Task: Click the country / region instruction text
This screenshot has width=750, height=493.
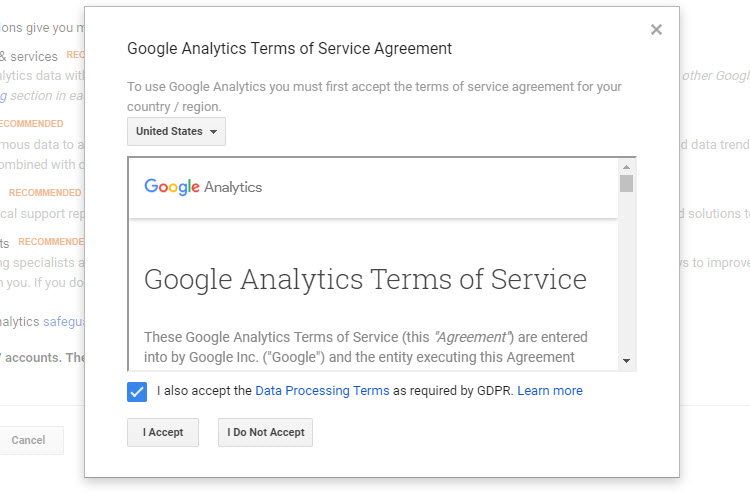Action: coord(374,96)
